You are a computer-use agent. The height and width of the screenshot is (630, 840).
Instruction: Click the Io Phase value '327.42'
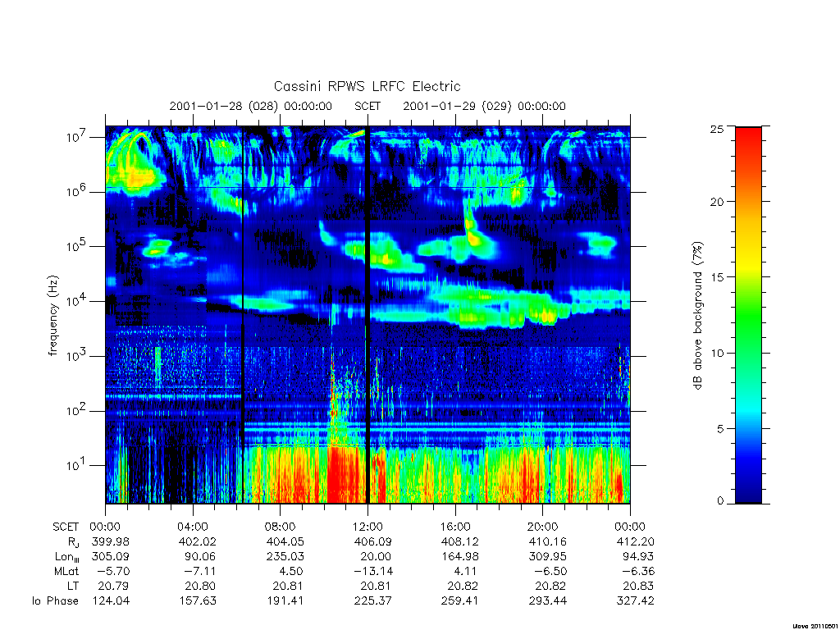(636, 601)
